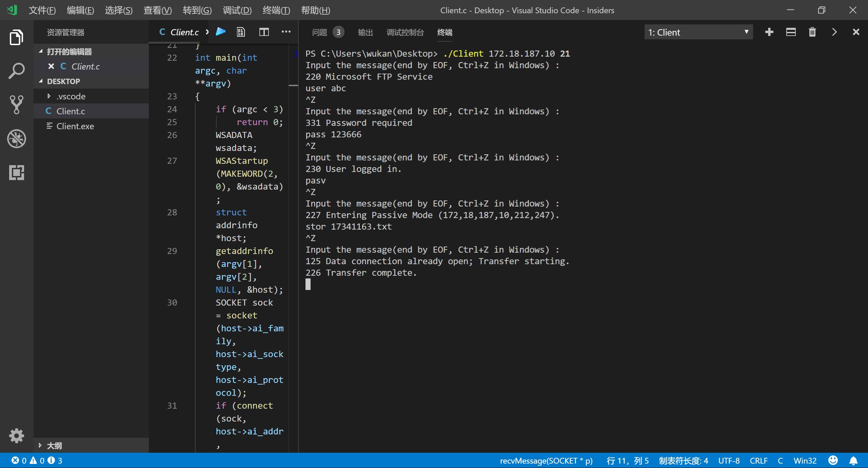Image resolution: width=868 pixels, height=468 pixels.
Task: Select Client.exe in the explorer
Action: pos(75,126)
